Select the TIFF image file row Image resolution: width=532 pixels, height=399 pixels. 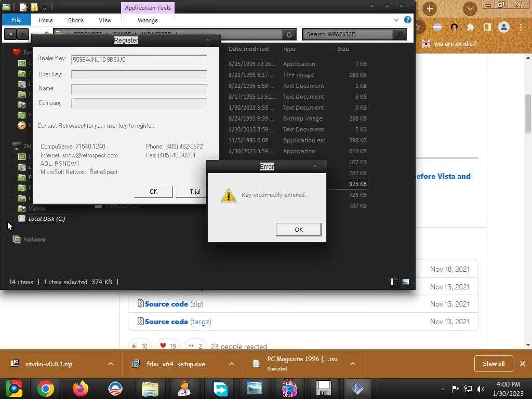tap(298, 75)
